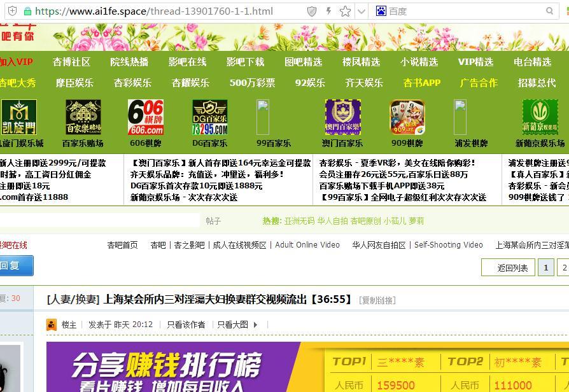
Task: Open ad 会员注册存26元送55元
Action: tap(393, 174)
